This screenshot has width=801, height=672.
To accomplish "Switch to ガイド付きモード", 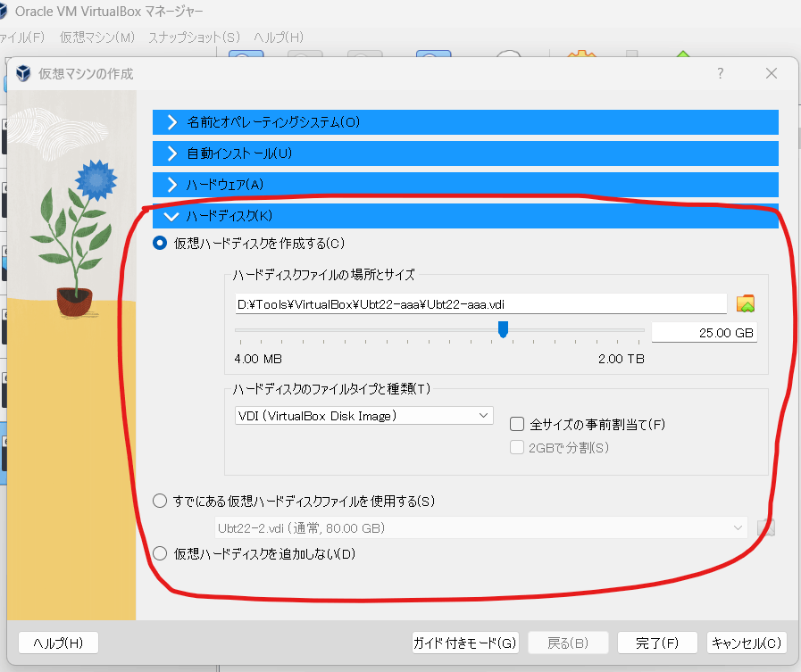I will 465,643.
